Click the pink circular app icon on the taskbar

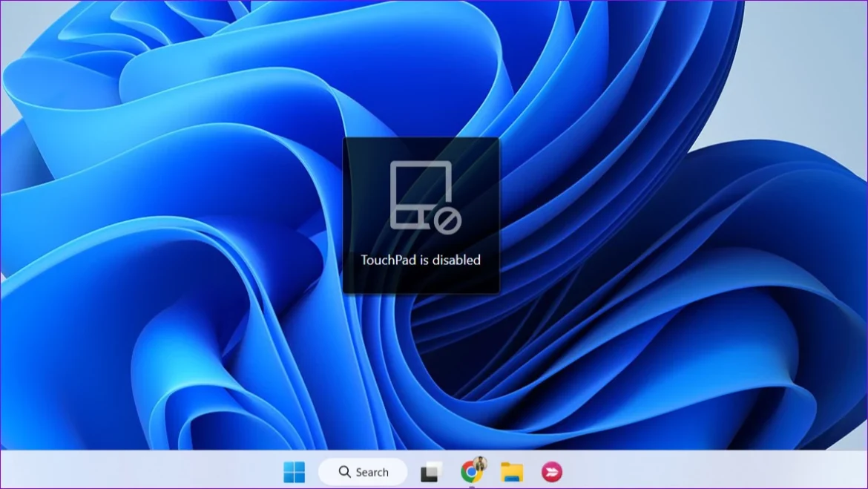pyautogui.click(x=551, y=473)
